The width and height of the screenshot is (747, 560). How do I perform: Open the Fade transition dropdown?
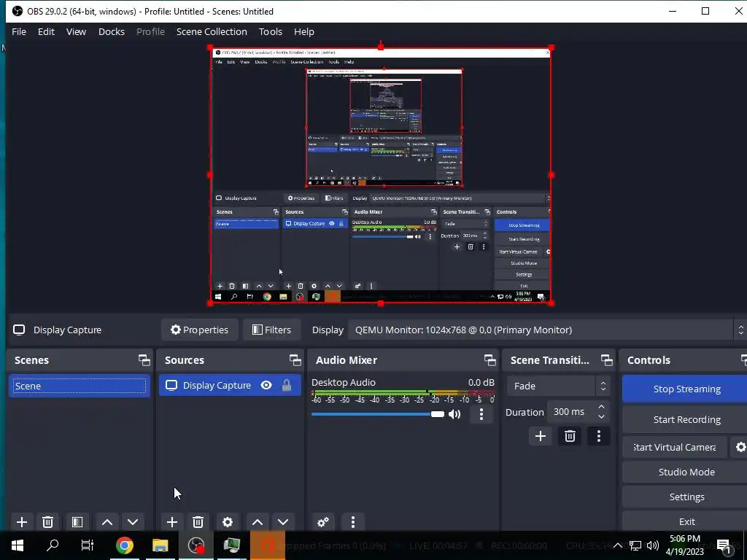558,386
